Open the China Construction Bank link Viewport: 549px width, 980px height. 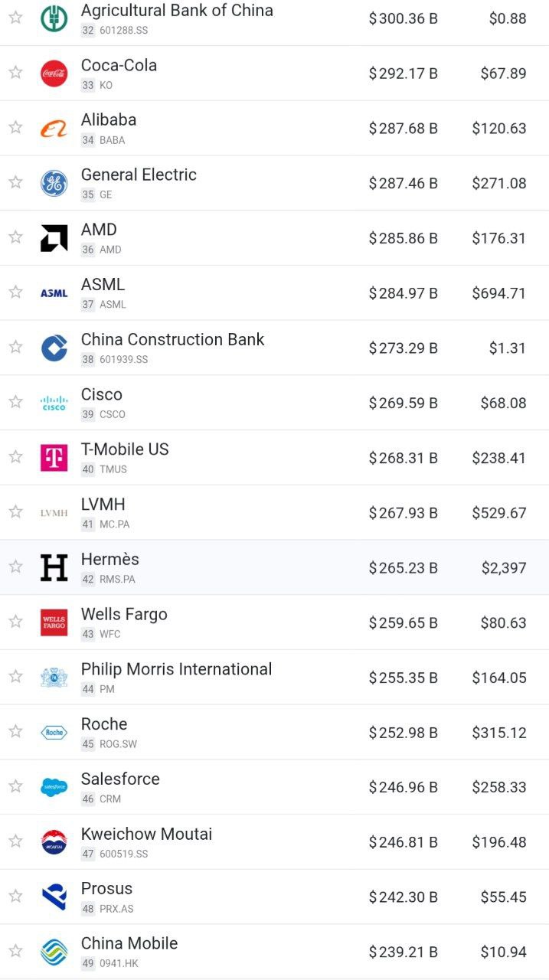pyautogui.click(x=172, y=339)
